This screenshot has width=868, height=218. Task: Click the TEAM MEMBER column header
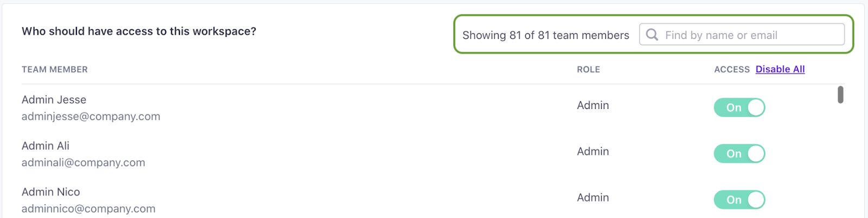[54, 69]
